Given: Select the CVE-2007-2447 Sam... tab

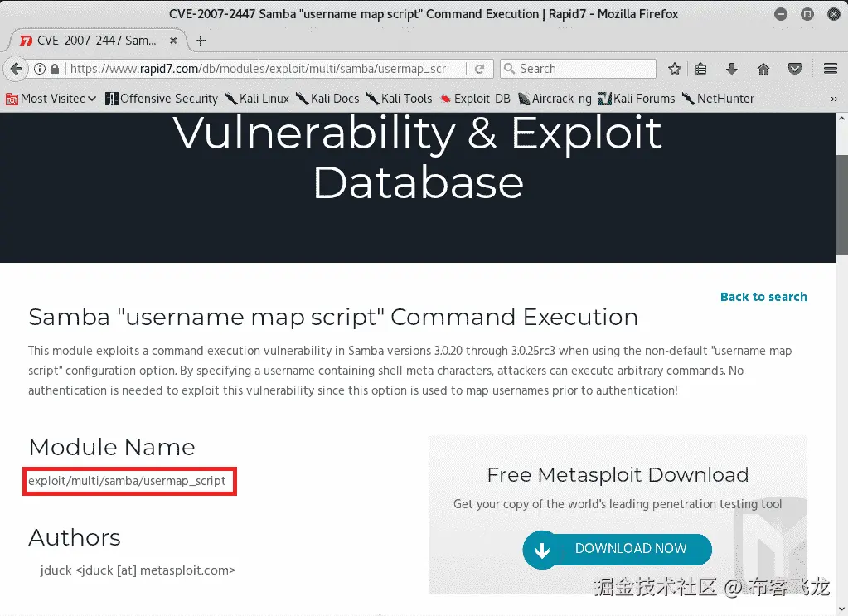Looking at the screenshot, I should tap(98, 41).
